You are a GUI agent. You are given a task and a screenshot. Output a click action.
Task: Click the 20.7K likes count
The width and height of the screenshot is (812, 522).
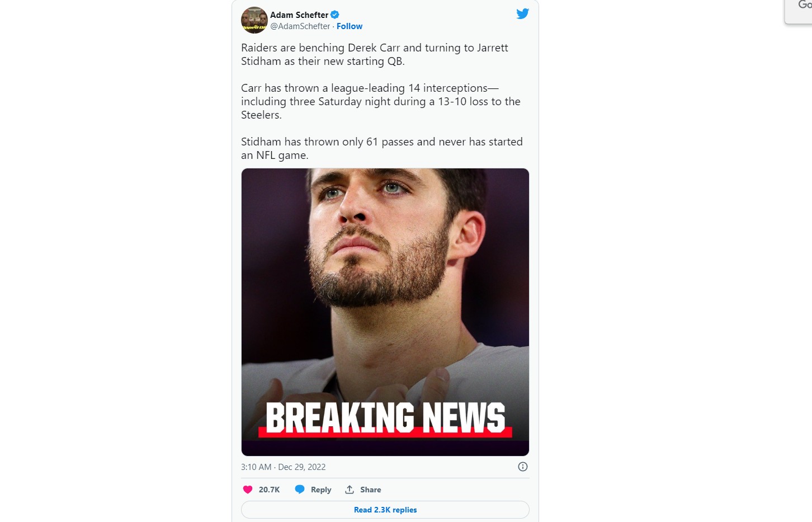click(x=269, y=490)
